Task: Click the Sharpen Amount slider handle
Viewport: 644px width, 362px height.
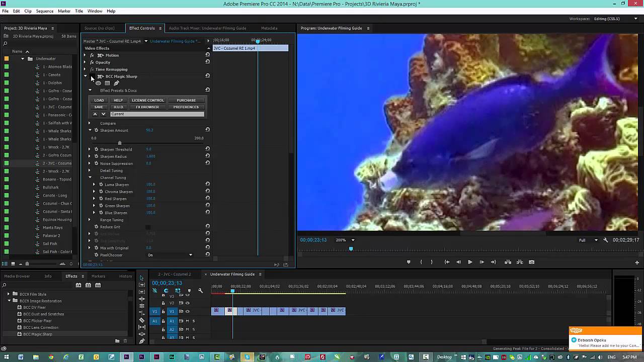Action: point(119,143)
